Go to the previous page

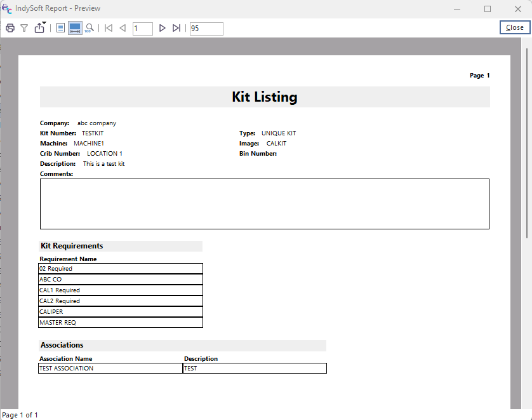[x=123, y=28]
